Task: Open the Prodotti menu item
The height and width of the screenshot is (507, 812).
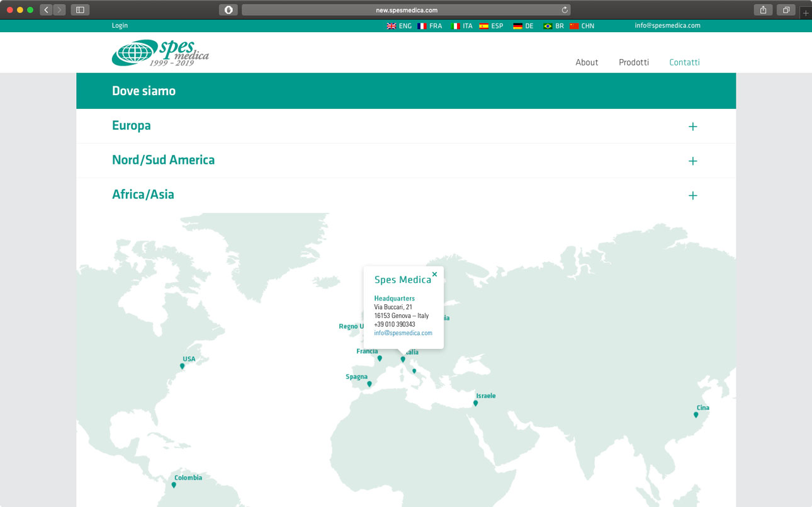Action: pos(634,62)
